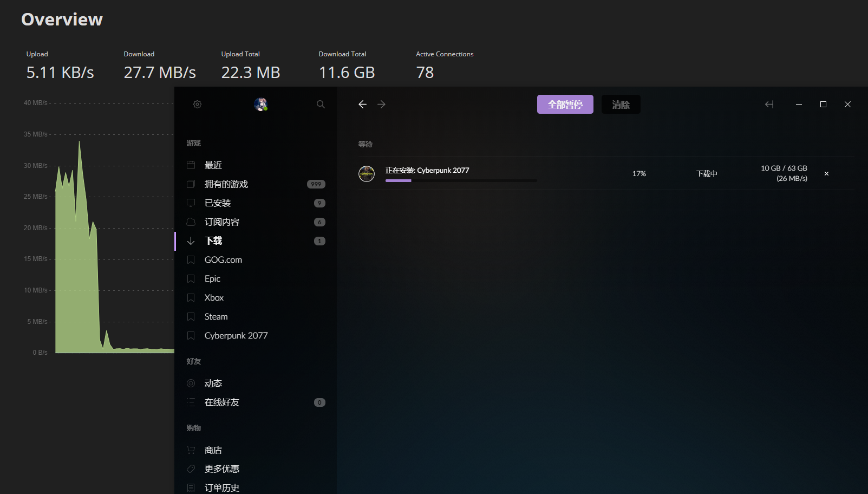
Task: Click the bookmark icon beside Xbox
Action: (x=191, y=297)
